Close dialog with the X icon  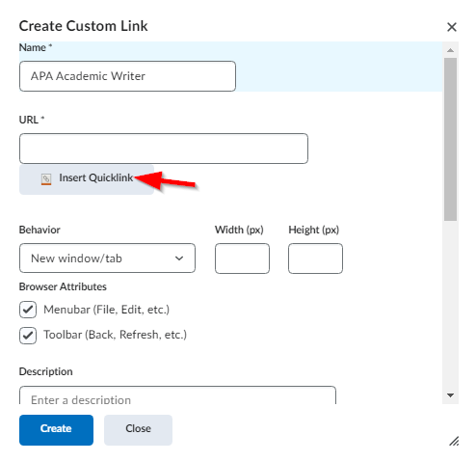(x=452, y=27)
